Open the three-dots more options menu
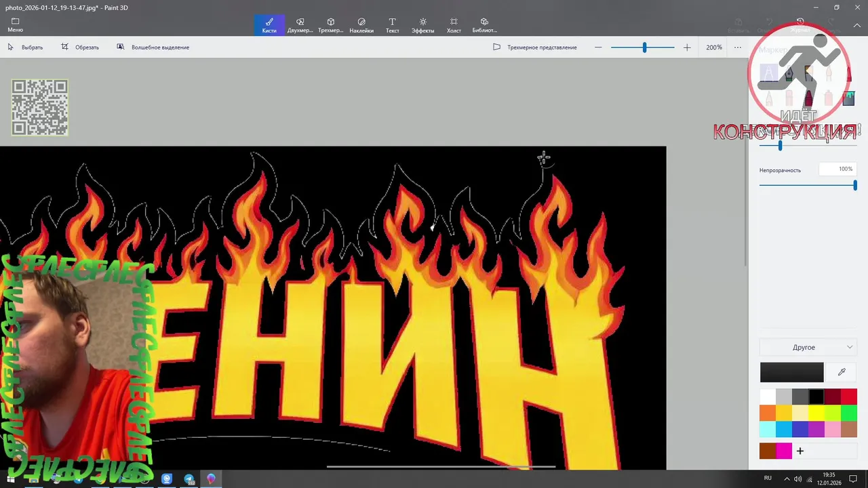Viewport: 868px width, 488px height. click(x=737, y=47)
